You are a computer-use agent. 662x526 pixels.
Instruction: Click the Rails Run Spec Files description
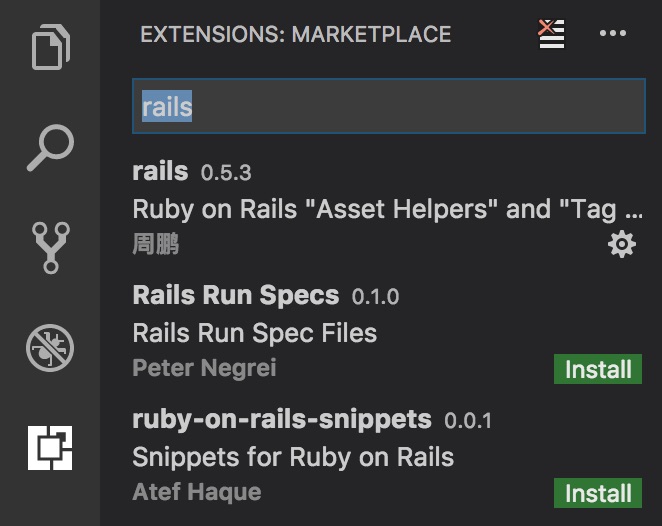coord(254,332)
